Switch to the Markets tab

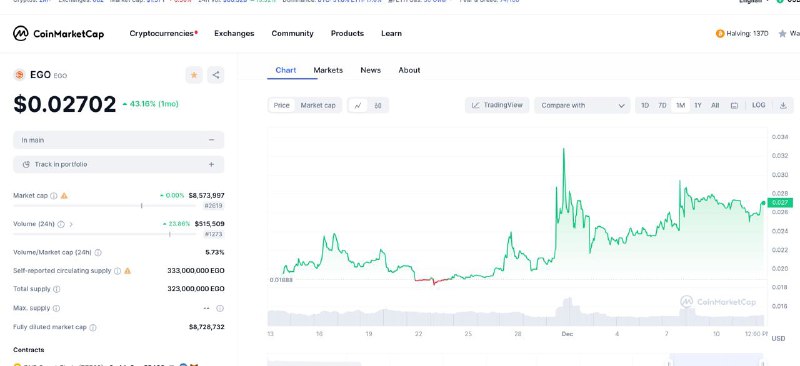point(328,70)
